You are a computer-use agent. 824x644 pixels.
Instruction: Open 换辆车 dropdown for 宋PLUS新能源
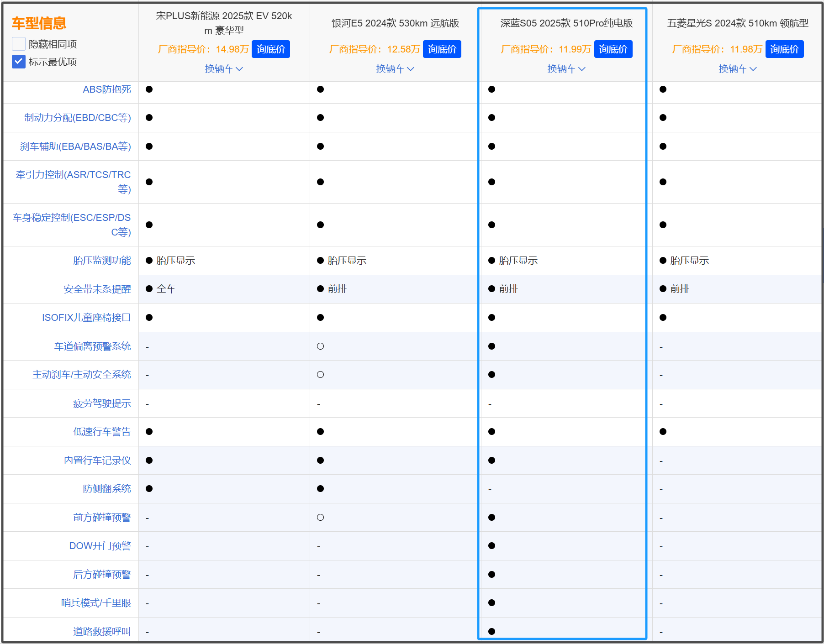point(224,69)
